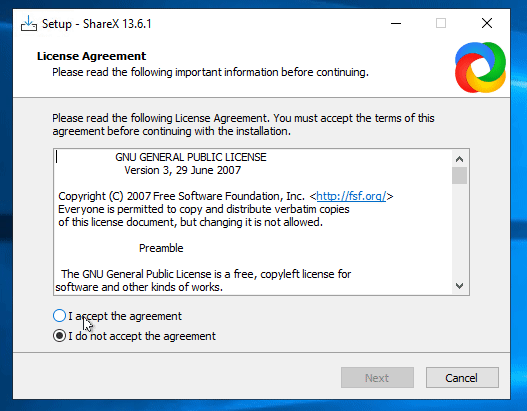This screenshot has height=411, width=527.
Task: Click the license text scrollbar thumb
Action: point(459,175)
